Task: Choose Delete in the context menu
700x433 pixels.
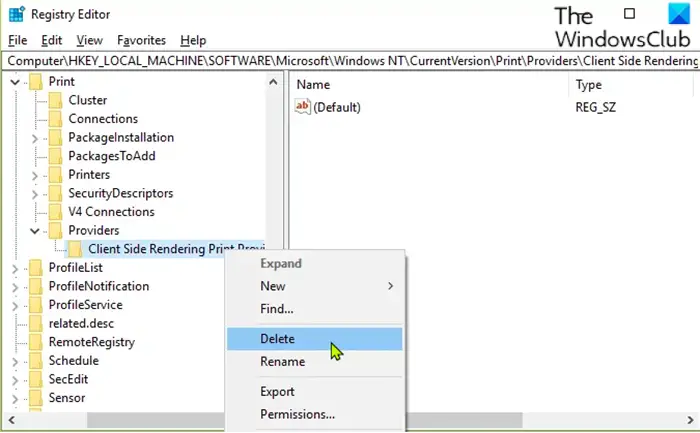Action: pyautogui.click(x=315, y=339)
